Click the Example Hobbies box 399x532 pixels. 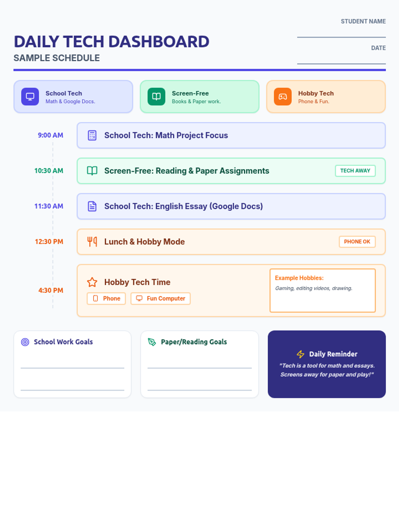pyautogui.click(x=323, y=291)
